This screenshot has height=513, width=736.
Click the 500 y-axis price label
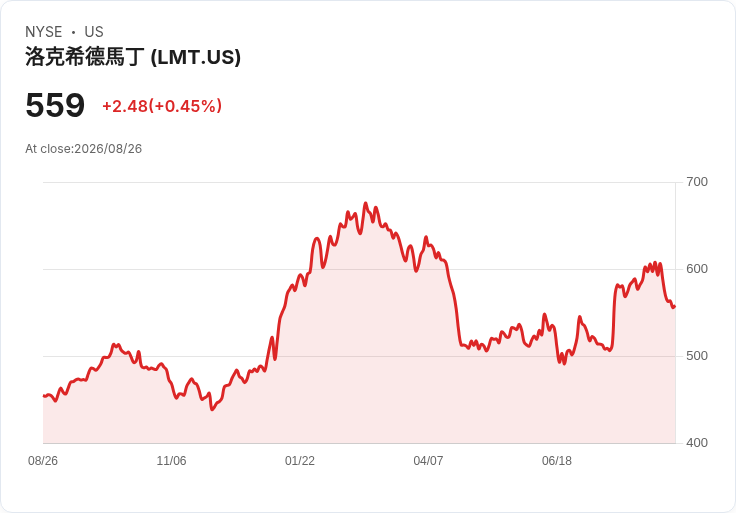coord(697,356)
